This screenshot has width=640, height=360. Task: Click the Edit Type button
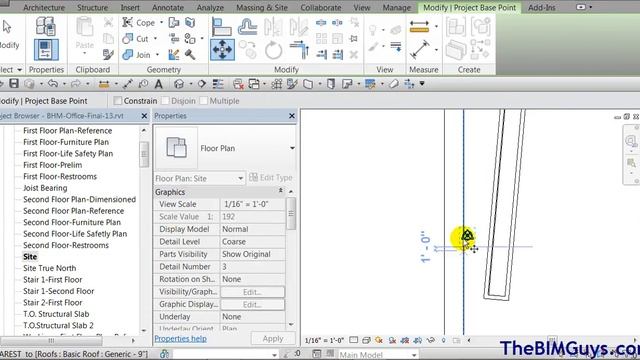coord(271,178)
